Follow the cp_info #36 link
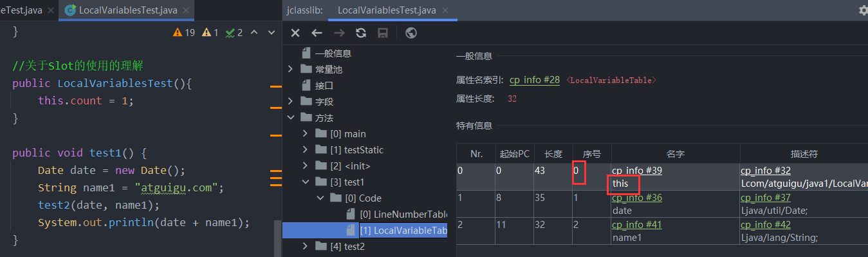This screenshot has width=868, height=257. [636, 198]
